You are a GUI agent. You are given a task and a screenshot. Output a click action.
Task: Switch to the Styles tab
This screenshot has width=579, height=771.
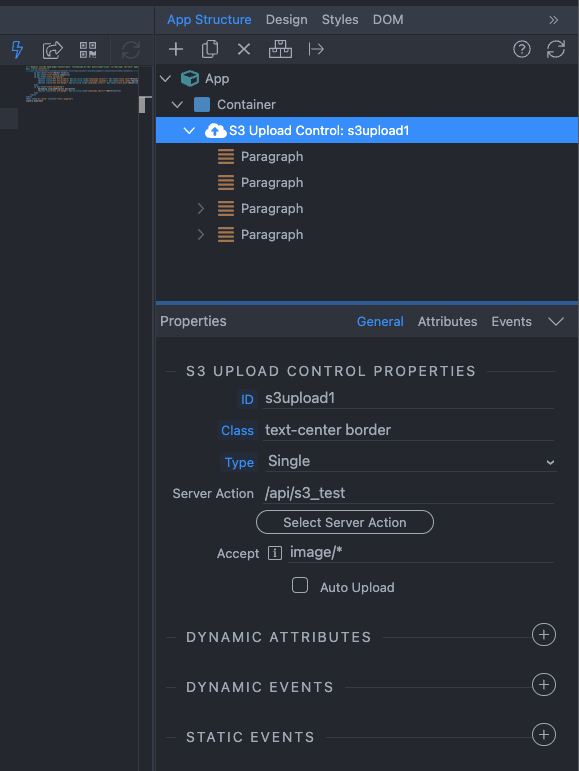click(x=340, y=20)
